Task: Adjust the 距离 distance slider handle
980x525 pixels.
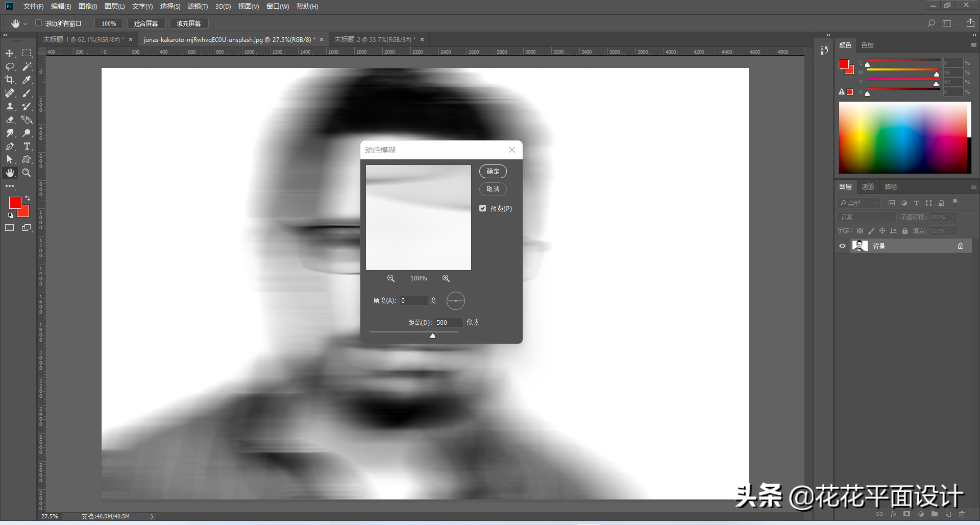Action: click(433, 336)
